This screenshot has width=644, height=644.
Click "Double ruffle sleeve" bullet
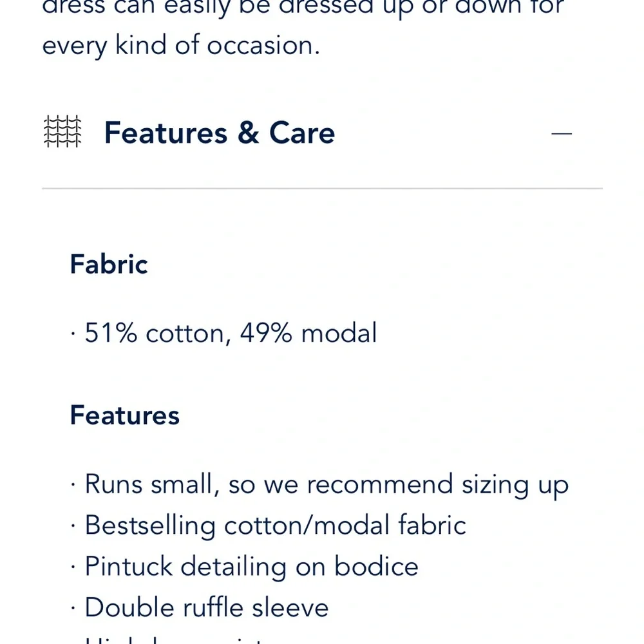[206, 608]
